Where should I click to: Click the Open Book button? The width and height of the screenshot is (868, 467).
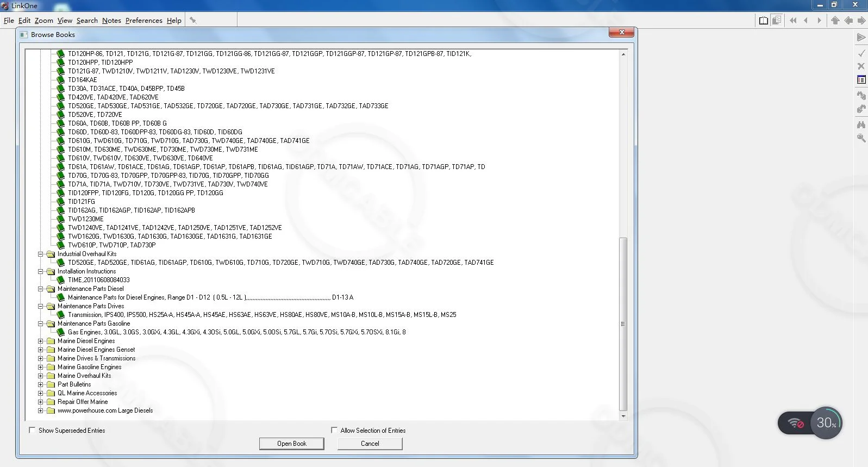[292, 444]
